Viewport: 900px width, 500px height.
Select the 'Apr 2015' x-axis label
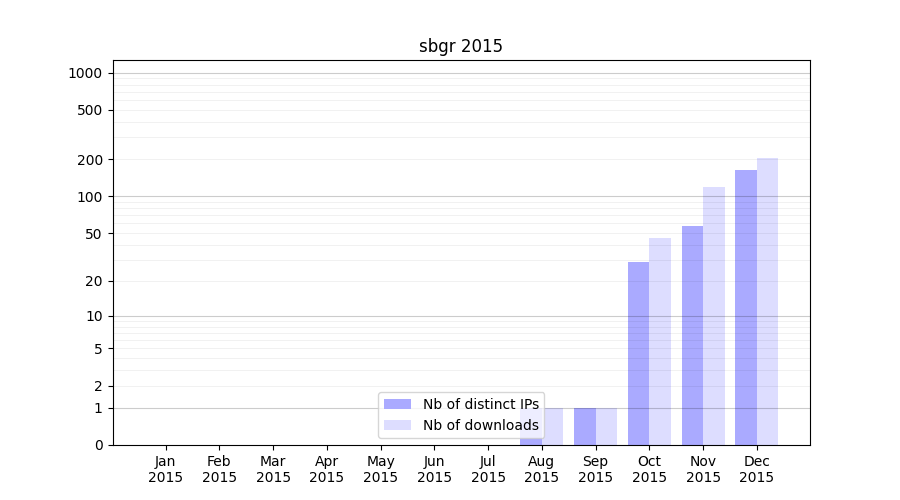pyautogui.click(x=327, y=469)
